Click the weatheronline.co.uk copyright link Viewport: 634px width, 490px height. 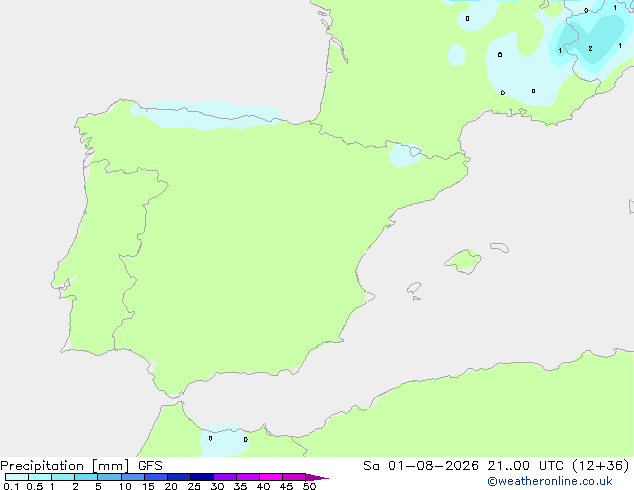click(550, 481)
